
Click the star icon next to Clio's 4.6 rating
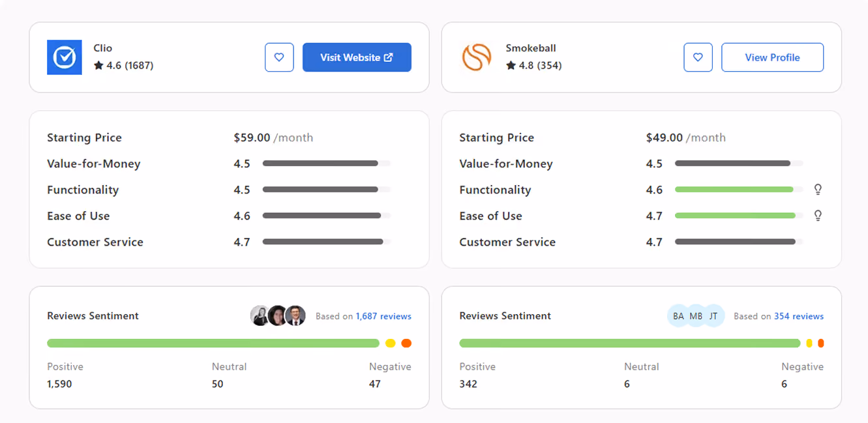98,65
